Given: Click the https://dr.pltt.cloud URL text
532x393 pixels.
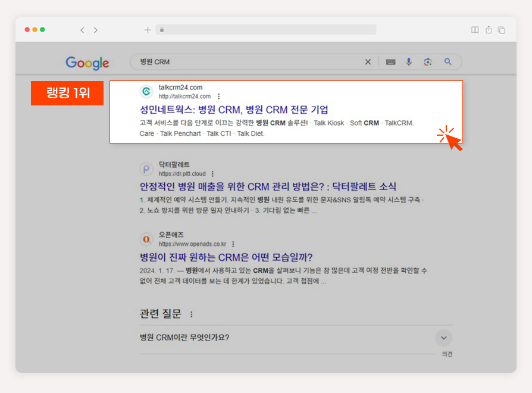Looking at the screenshot, I should tap(182, 174).
